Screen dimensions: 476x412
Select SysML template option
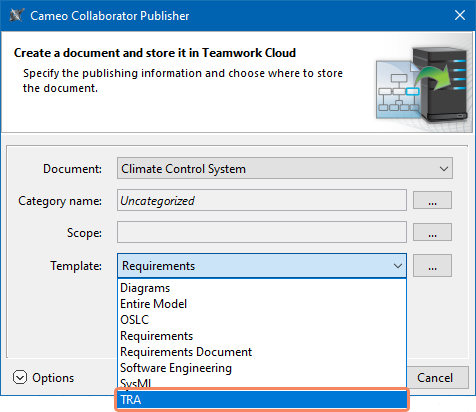click(262, 383)
